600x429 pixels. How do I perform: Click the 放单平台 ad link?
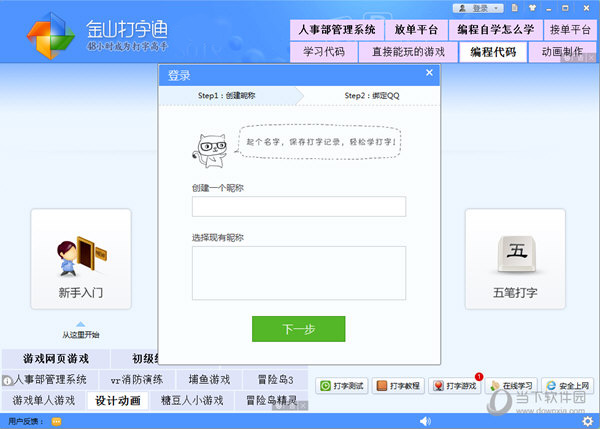click(416, 30)
